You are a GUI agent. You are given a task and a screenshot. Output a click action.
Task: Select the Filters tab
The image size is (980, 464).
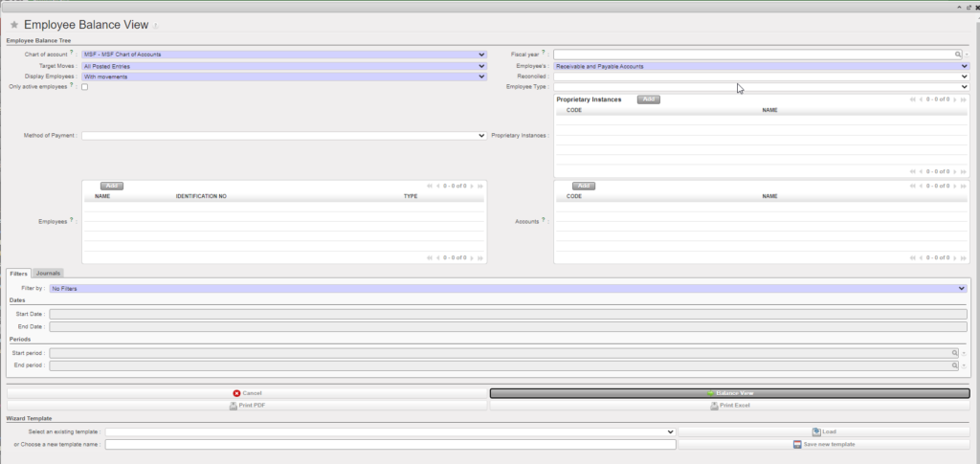point(18,274)
